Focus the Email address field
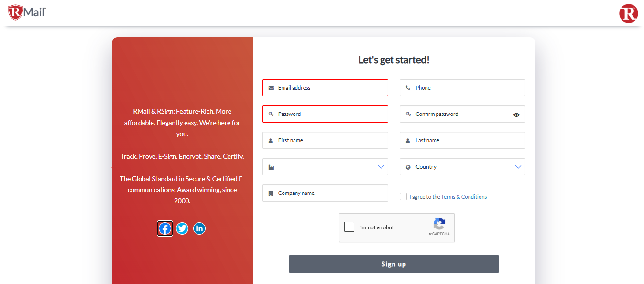This screenshot has height=284, width=644. [325, 88]
